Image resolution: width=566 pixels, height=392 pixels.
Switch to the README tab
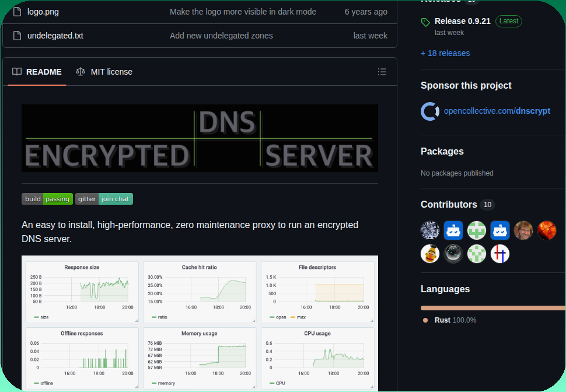(x=37, y=72)
